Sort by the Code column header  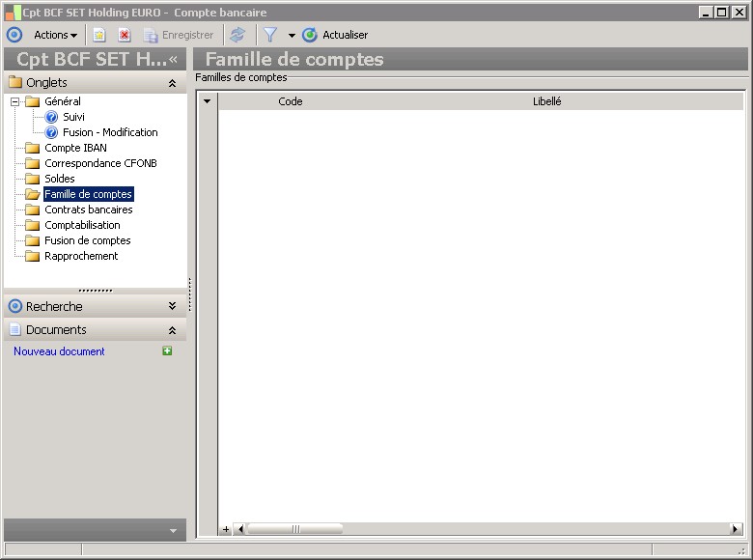tap(290, 101)
